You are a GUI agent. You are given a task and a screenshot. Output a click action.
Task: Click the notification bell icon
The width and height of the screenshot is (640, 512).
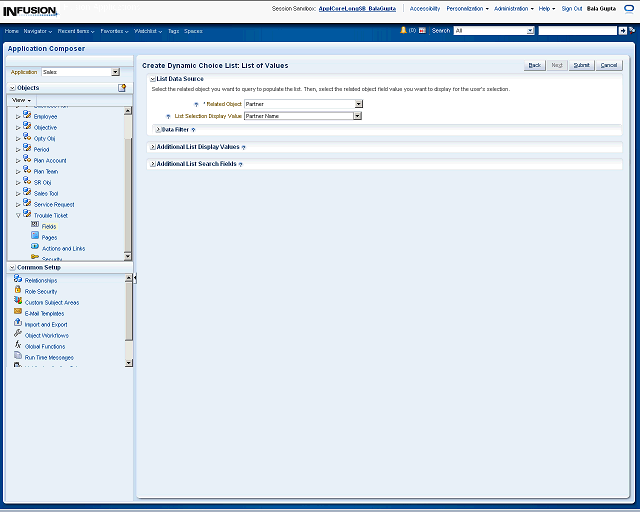[403, 31]
